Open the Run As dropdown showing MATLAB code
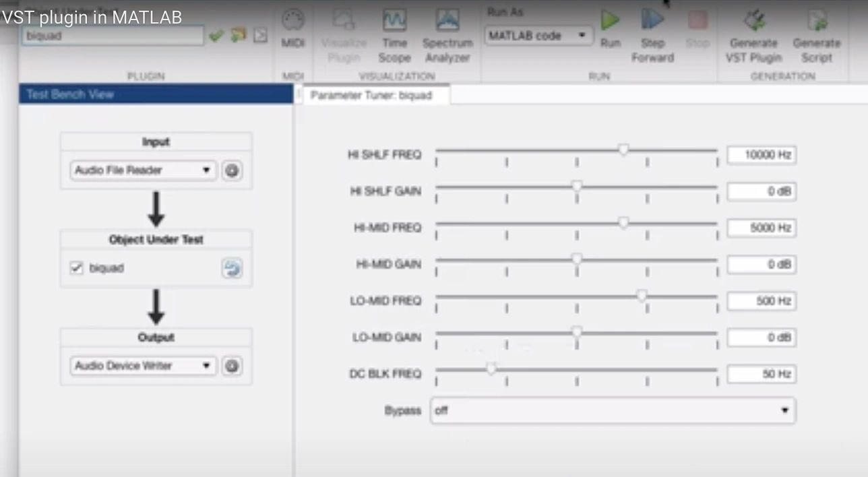 [x=538, y=35]
